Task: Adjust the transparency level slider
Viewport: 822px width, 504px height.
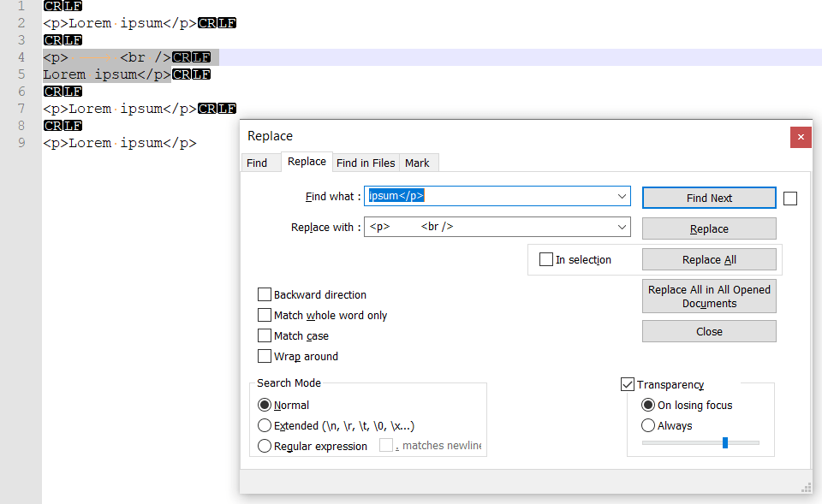Action: click(x=724, y=442)
